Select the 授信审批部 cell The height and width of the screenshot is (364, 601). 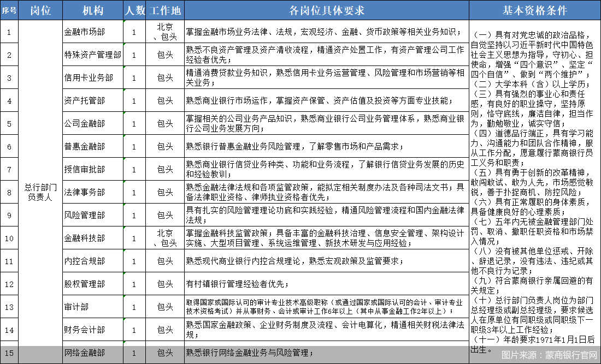point(93,169)
